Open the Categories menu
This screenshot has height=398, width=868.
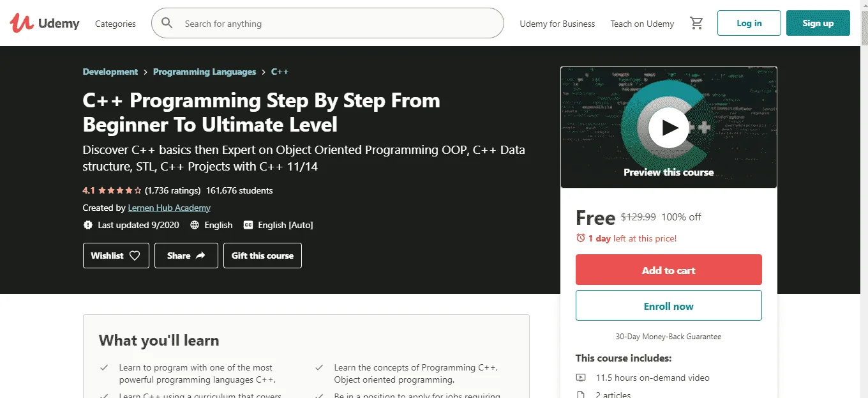point(116,24)
